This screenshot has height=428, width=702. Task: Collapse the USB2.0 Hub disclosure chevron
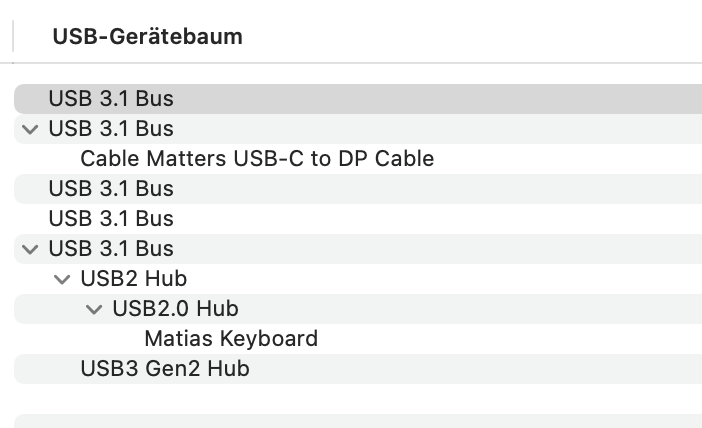pyautogui.click(x=94, y=309)
